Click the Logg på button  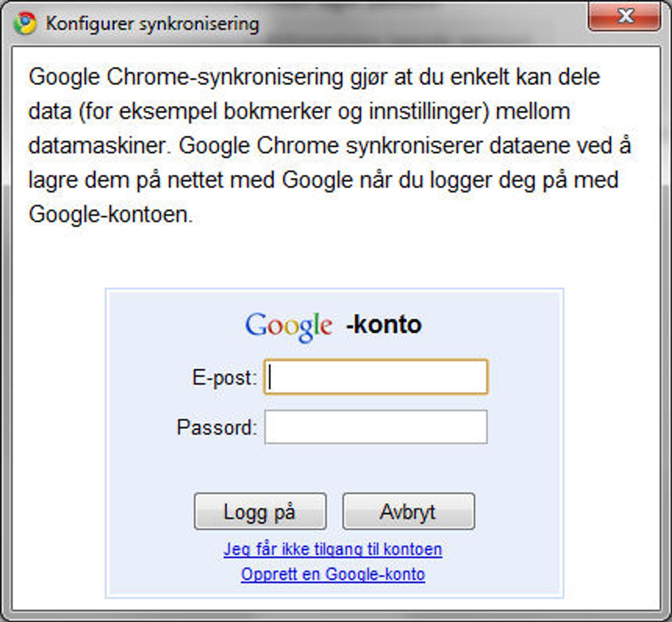(x=260, y=511)
